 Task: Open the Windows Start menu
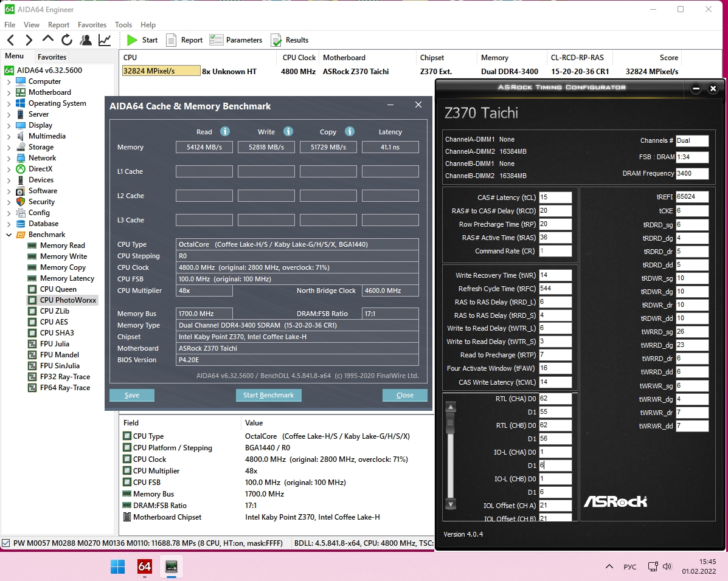pyautogui.click(x=117, y=566)
